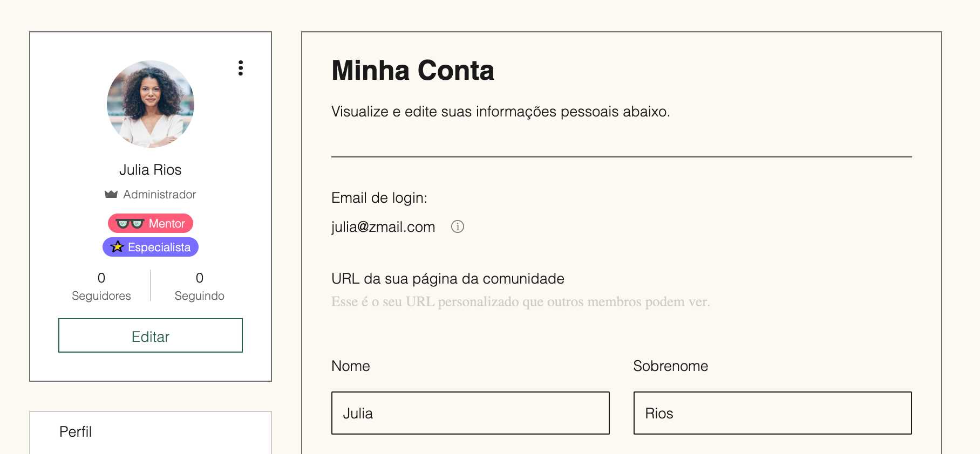Image resolution: width=980 pixels, height=454 pixels.
Task: Click the info icon beside julia@zmail.com
Action: [458, 226]
